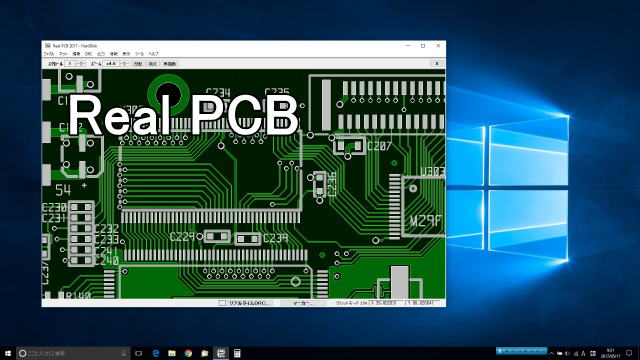
Task: Show hidden system tray icons
Action: coord(551,353)
